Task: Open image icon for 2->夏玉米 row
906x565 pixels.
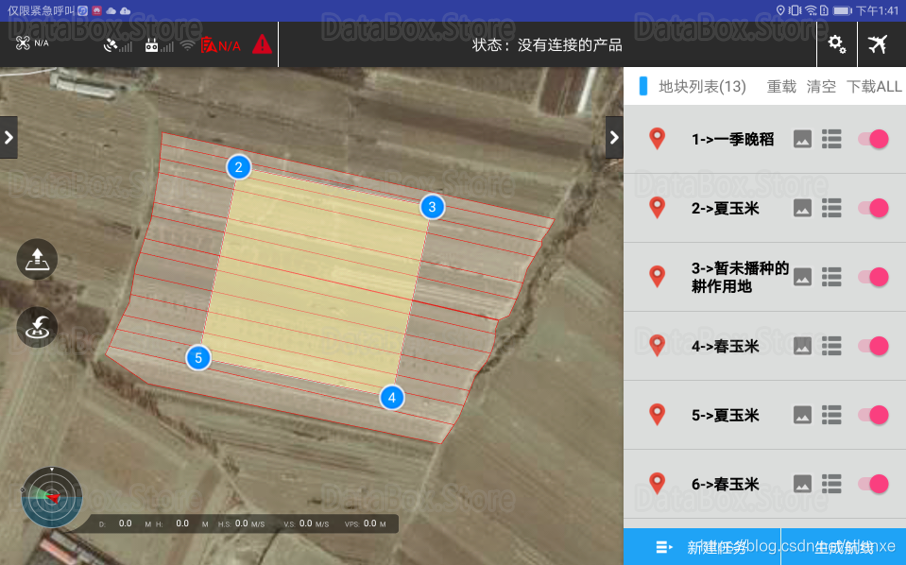Action: click(803, 207)
